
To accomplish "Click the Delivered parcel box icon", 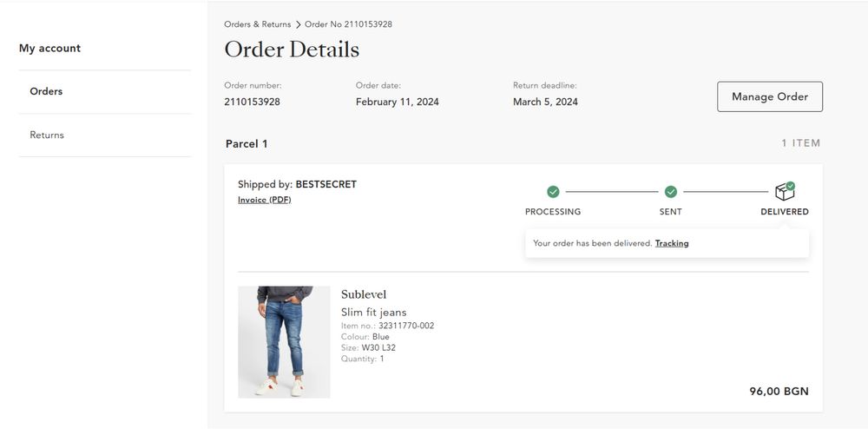I will 785,191.
